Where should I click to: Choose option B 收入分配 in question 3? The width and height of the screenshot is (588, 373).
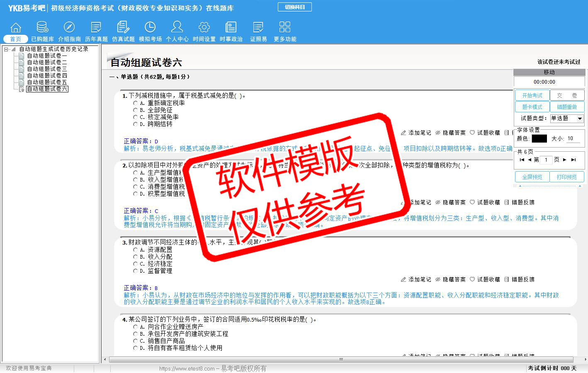[x=136, y=257]
